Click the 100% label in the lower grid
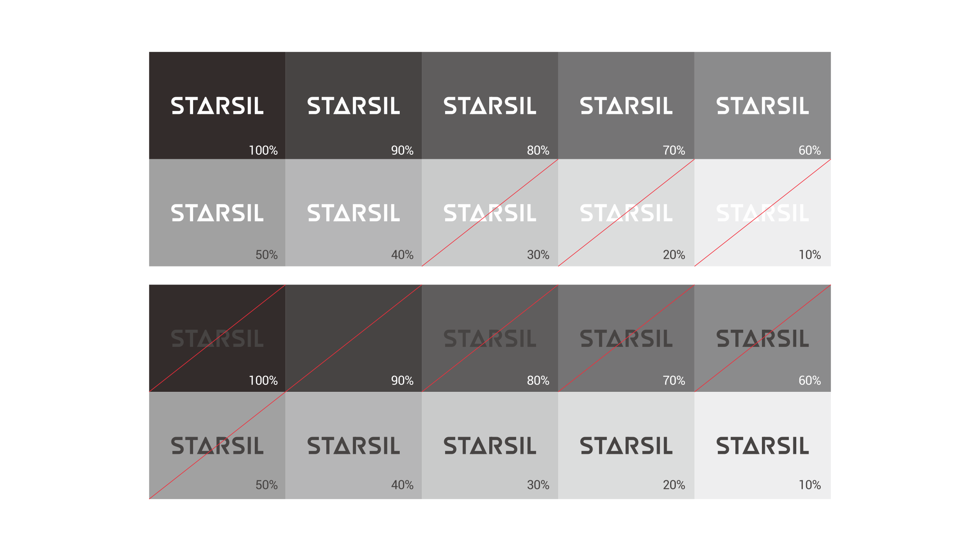The image size is (980, 551). point(263,381)
